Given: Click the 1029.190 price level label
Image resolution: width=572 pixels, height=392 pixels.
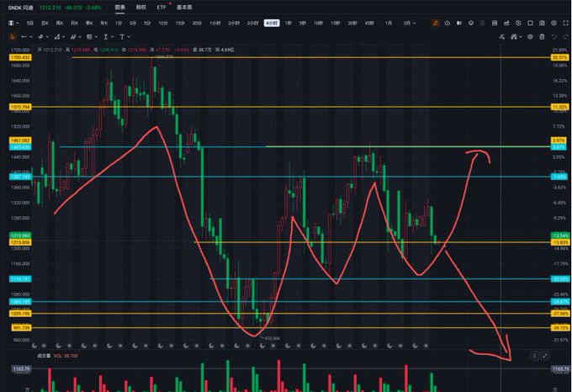Looking at the screenshot, I should pyautogui.click(x=20, y=314).
